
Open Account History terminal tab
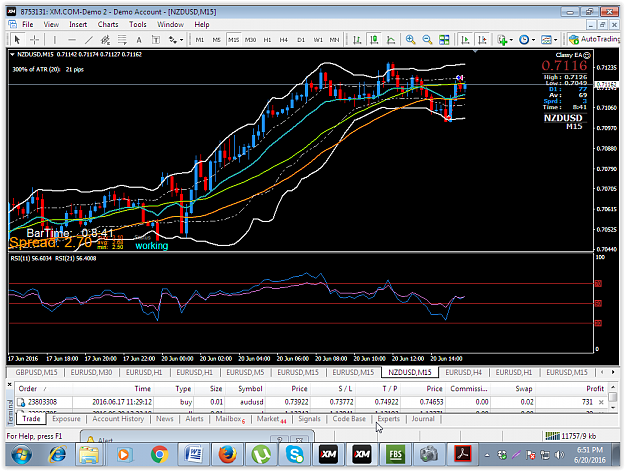(118, 419)
